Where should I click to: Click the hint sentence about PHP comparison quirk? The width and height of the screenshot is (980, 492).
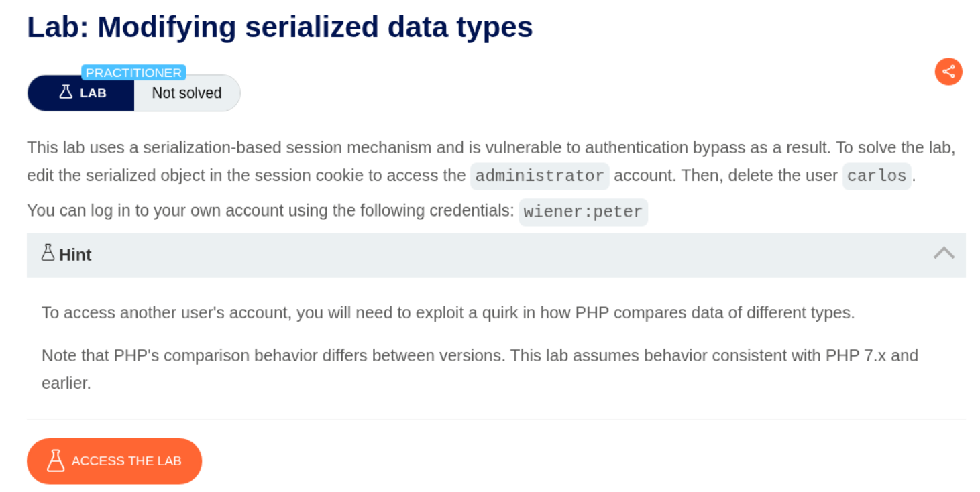pyautogui.click(x=448, y=313)
